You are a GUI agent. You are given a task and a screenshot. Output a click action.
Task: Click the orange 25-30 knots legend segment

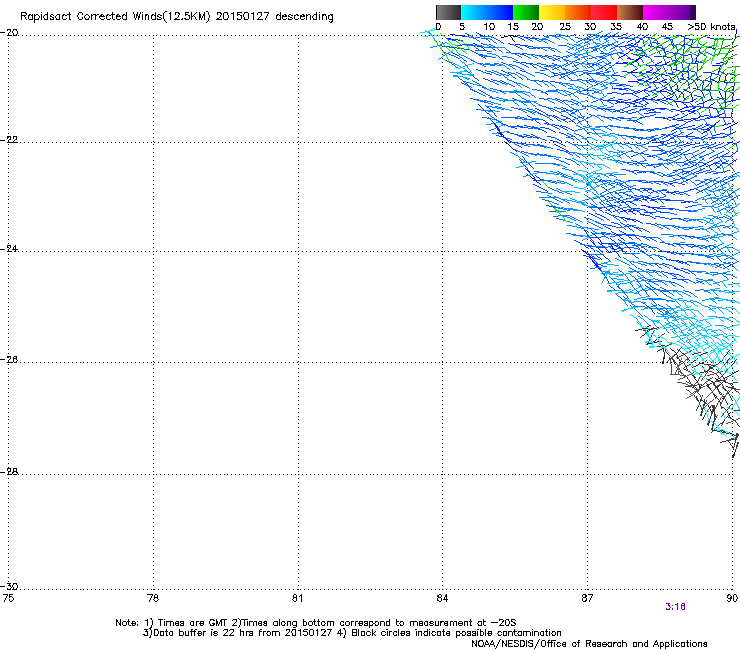578,12
